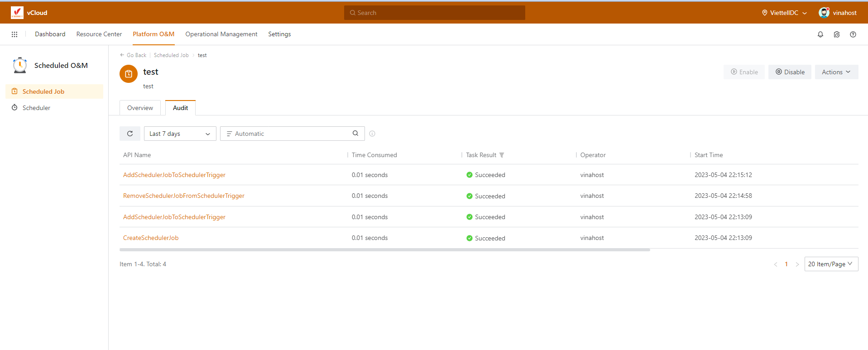
Task: Open the CreateSchedulerJob API link
Action: pyautogui.click(x=151, y=238)
